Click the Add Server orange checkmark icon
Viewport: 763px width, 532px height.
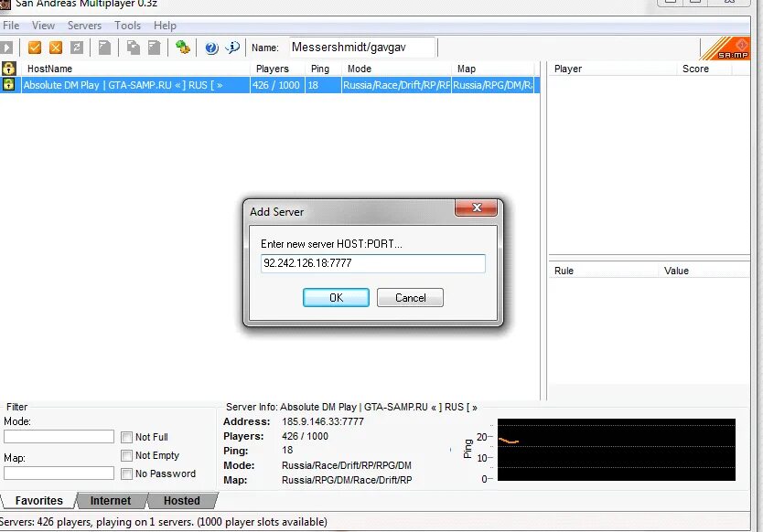35,48
